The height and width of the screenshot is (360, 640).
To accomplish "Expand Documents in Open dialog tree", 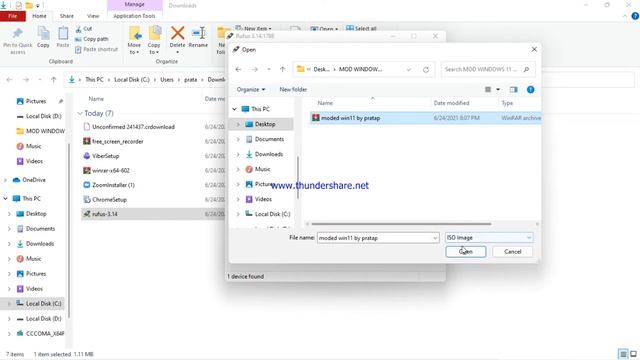I will [238, 139].
